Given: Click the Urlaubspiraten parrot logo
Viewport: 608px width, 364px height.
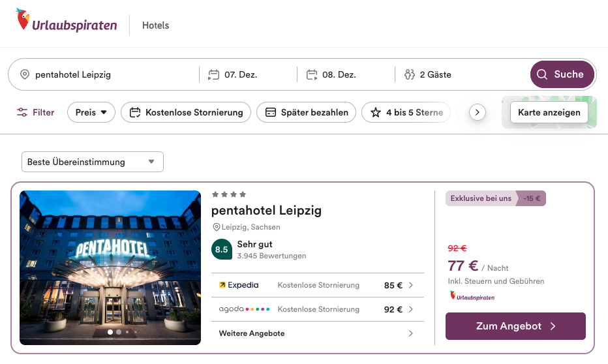Looking at the screenshot, I should pos(23,21).
